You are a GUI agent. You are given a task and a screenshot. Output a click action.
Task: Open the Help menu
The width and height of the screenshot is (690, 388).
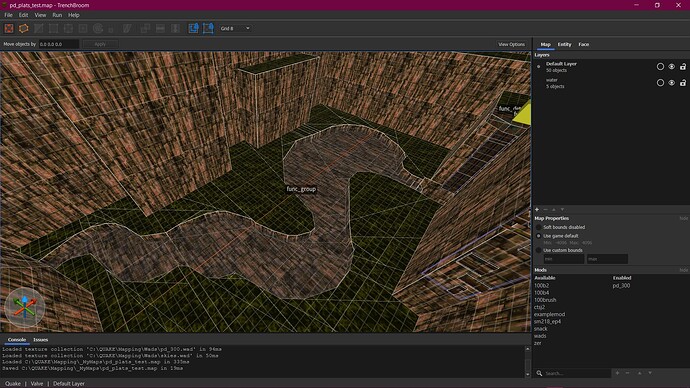point(73,15)
